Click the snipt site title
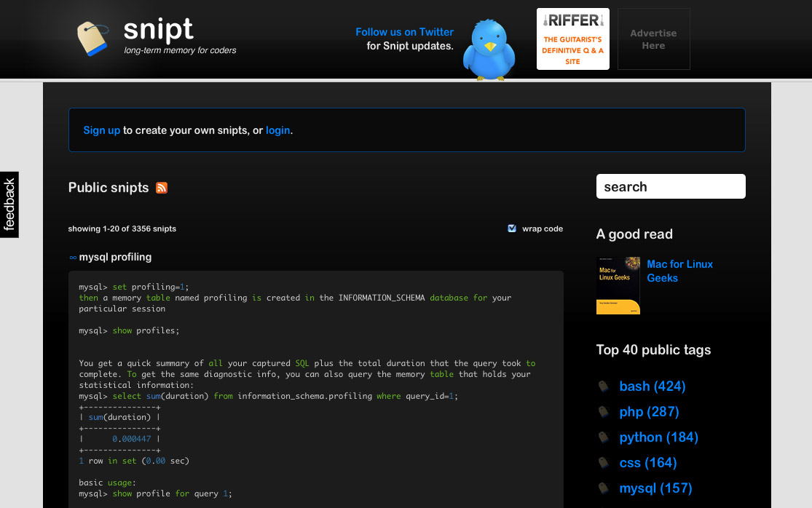 click(159, 30)
